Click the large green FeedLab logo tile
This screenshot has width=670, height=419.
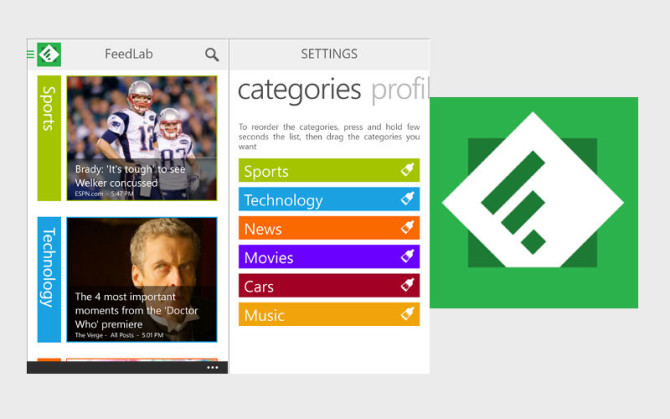(x=534, y=202)
